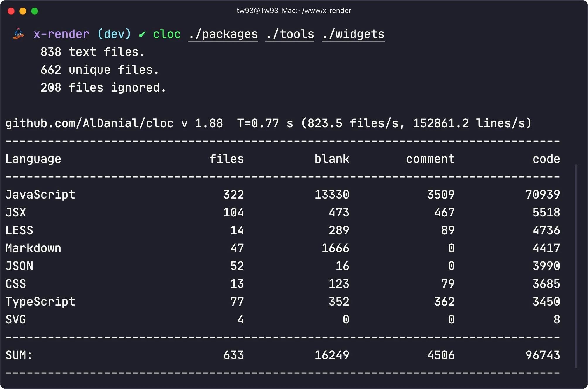Click the terminal vertical scrollbar
588x389 pixels.
click(x=576, y=266)
